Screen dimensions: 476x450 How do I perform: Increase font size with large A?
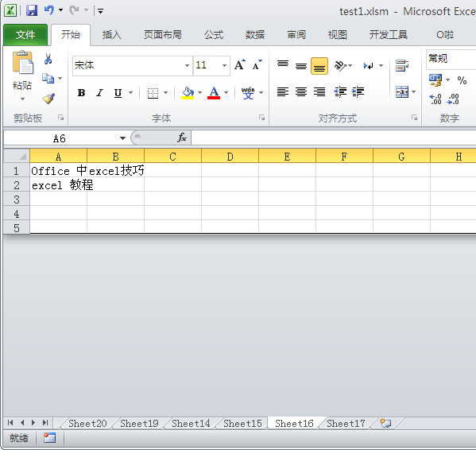(x=240, y=65)
